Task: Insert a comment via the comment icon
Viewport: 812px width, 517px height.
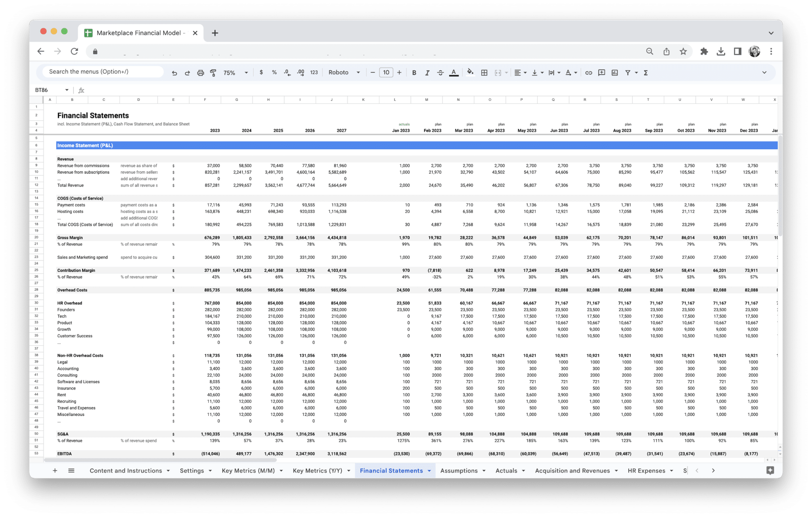Action: [x=601, y=73]
